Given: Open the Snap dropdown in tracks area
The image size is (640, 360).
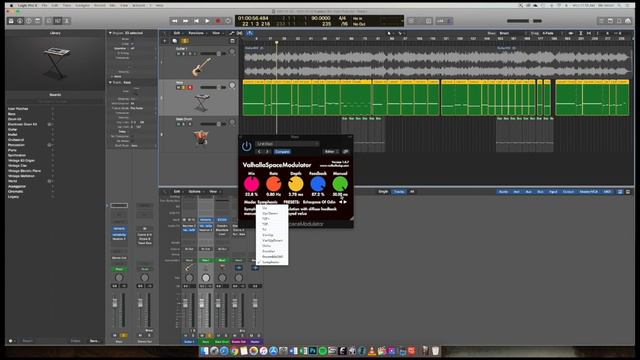Looking at the screenshot, I should click(x=513, y=33).
